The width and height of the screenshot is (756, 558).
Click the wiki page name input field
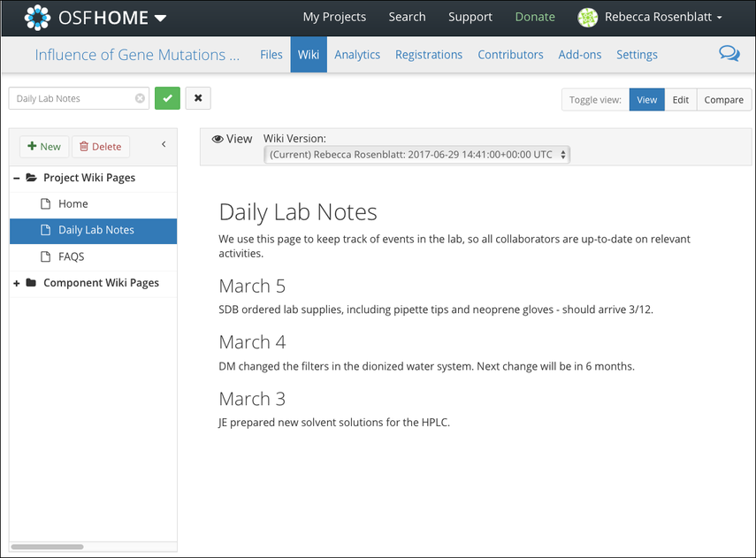[79, 98]
